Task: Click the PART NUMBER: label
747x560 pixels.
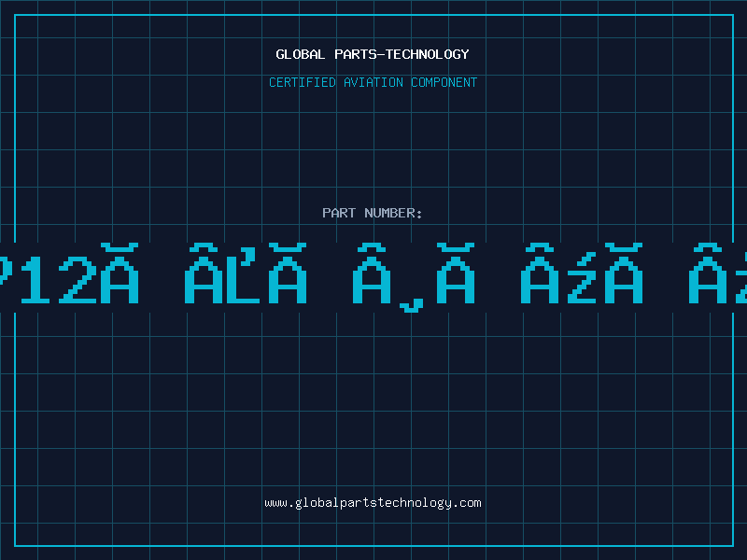Action: click(x=373, y=213)
